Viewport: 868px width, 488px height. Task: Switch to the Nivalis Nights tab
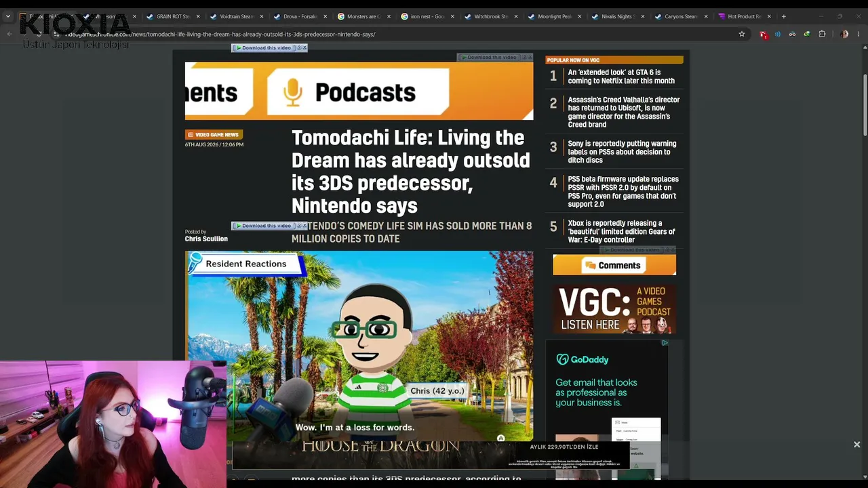point(618,16)
